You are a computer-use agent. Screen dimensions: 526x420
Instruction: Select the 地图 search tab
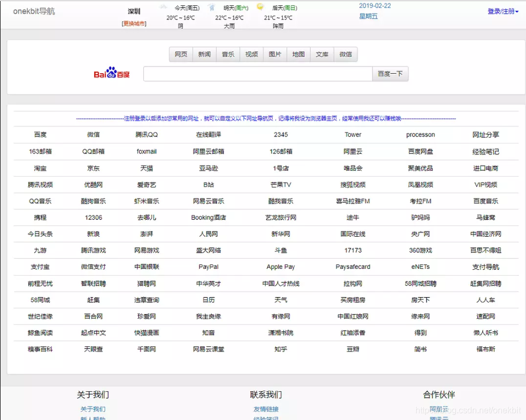pos(298,55)
